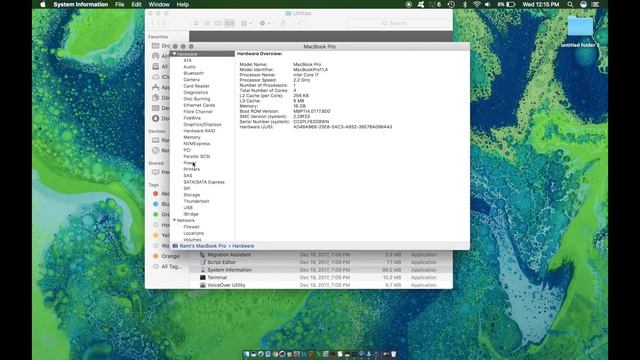Switch Finder to column view
640x360 pixels.
coord(218,24)
